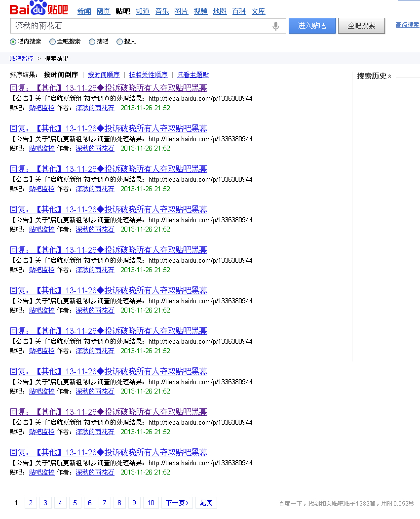Open the 视频 navigation link
Viewport: 420px width, 519px height.
coord(200,11)
